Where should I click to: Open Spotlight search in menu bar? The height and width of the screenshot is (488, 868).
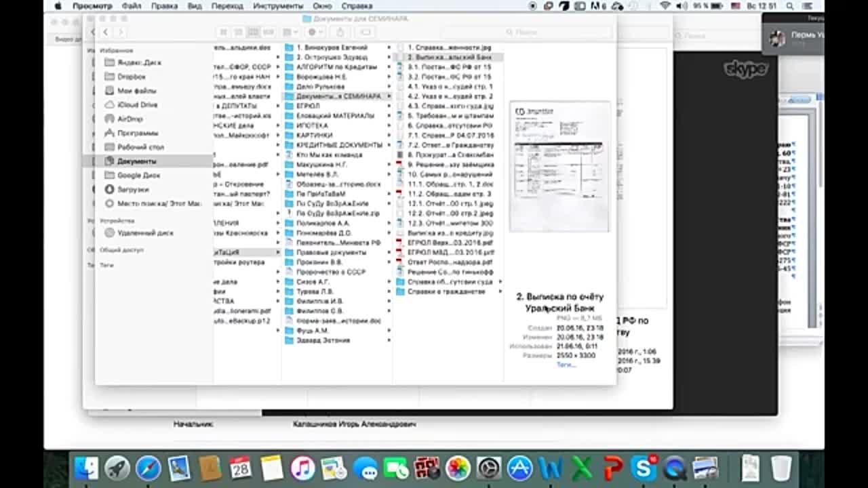pos(791,5)
